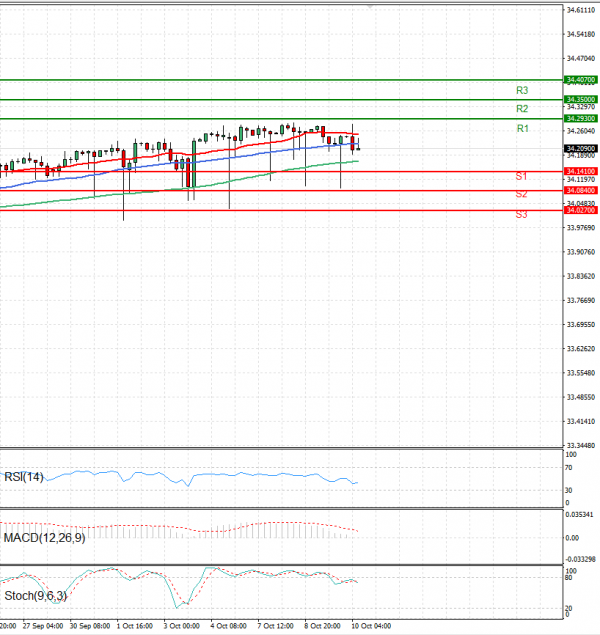
Task: Click the 34.29300 green price tag
Action: 581,118
